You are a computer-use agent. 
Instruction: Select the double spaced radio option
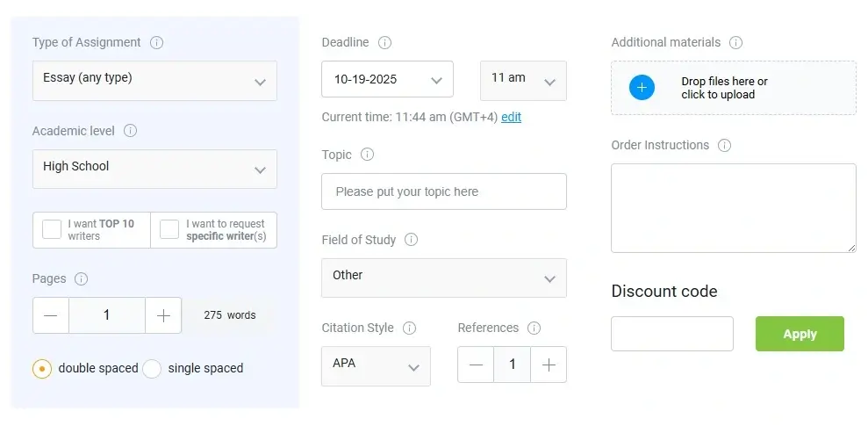(x=41, y=369)
